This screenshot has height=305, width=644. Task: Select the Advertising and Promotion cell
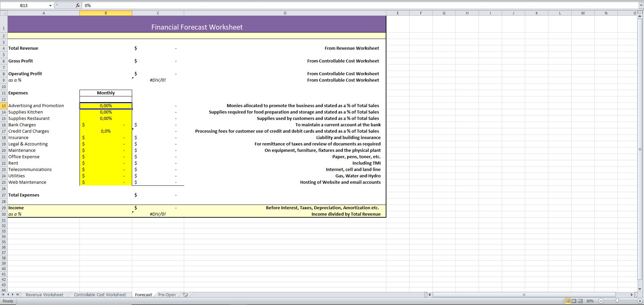[x=36, y=105]
